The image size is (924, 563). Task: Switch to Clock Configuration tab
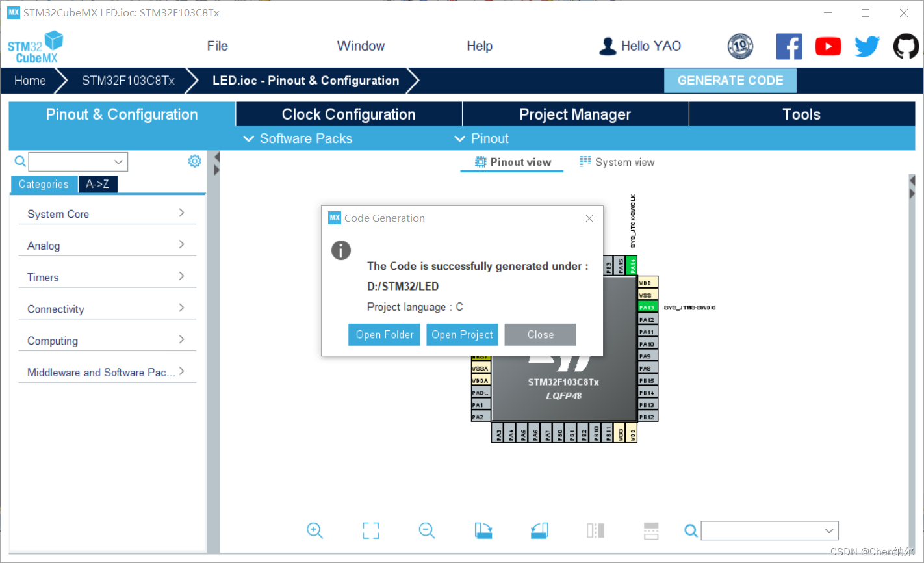(349, 114)
